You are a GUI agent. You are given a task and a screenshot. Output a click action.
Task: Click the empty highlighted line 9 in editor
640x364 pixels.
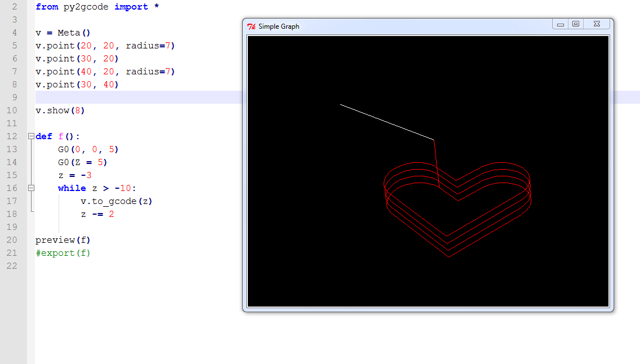tap(139, 97)
